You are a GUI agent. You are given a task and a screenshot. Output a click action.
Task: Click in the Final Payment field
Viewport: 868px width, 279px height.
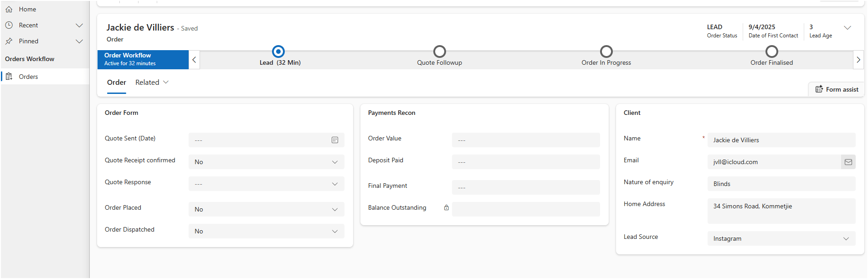point(526,187)
